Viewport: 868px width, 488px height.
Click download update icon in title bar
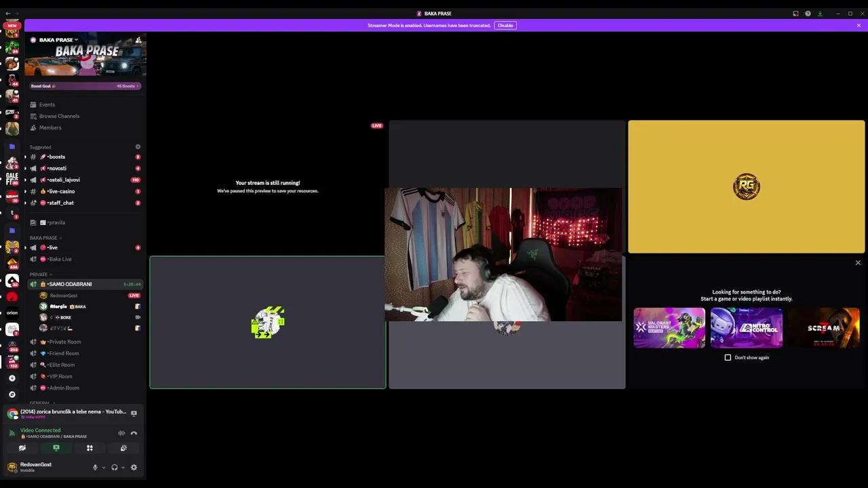coord(820,14)
